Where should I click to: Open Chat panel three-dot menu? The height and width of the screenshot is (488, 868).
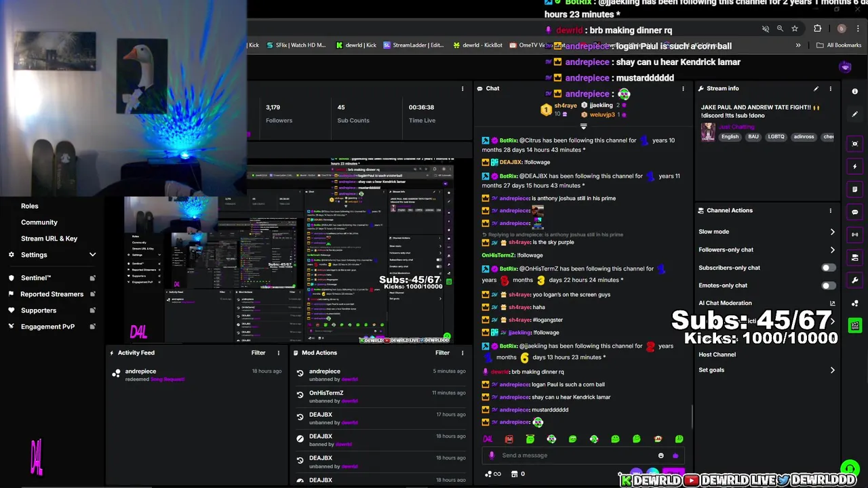click(x=683, y=88)
